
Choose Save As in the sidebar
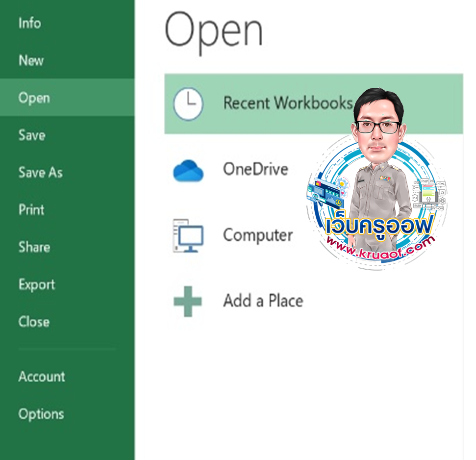41,172
